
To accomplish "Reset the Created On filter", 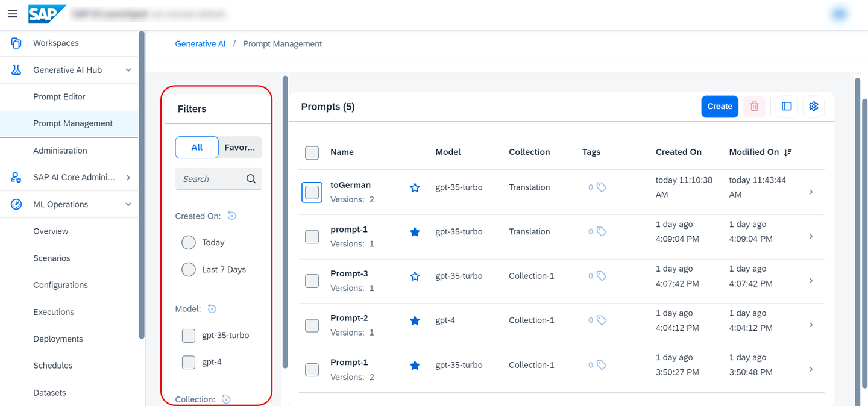I will pyautogui.click(x=232, y=216).
